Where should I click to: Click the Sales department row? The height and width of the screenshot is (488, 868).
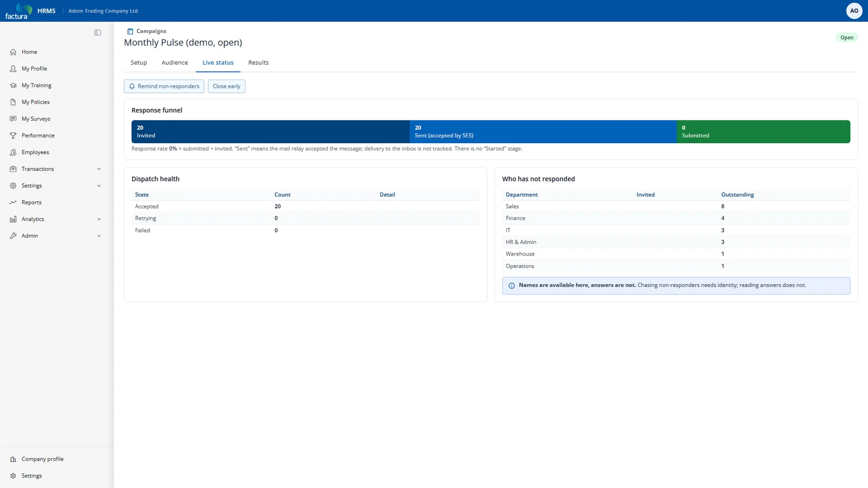pyautogui.click(x=676, y=207)
